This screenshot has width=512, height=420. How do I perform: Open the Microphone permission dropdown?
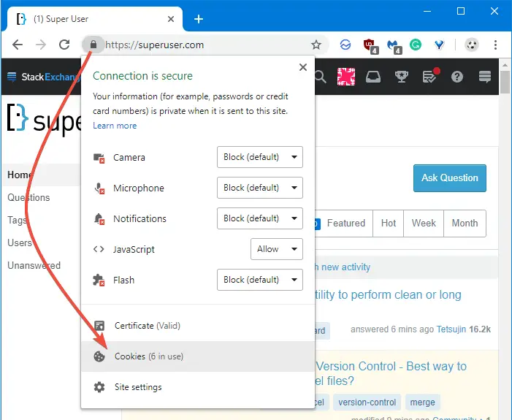pyautogui.click(x=260, y=188)
